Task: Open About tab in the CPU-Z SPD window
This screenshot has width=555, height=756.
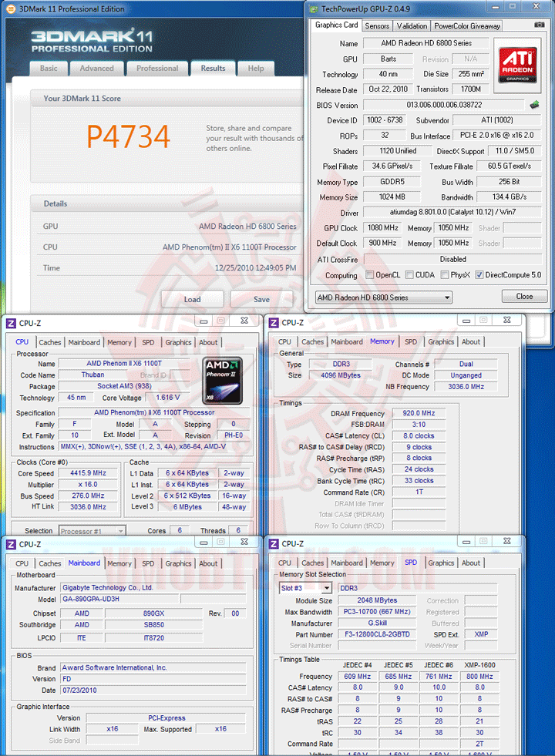Action: pyautogui.click(x=471, y=563)
